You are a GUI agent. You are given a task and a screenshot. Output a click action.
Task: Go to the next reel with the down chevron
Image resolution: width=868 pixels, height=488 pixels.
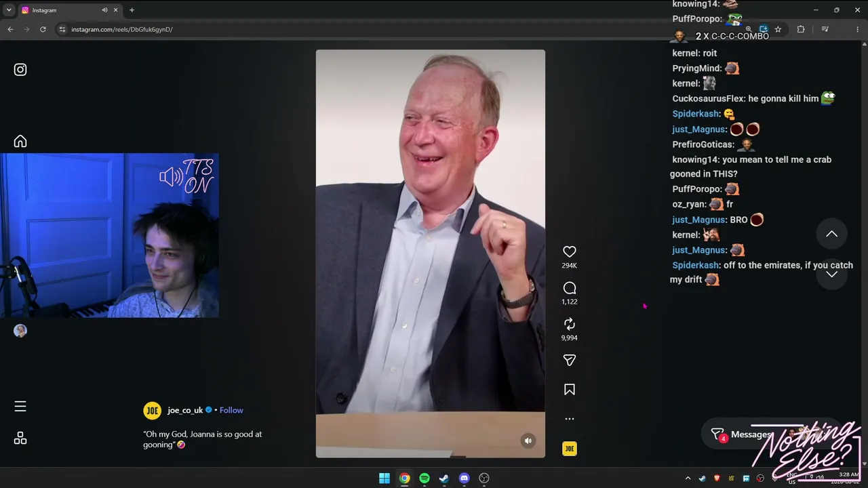tap(831, 274)
